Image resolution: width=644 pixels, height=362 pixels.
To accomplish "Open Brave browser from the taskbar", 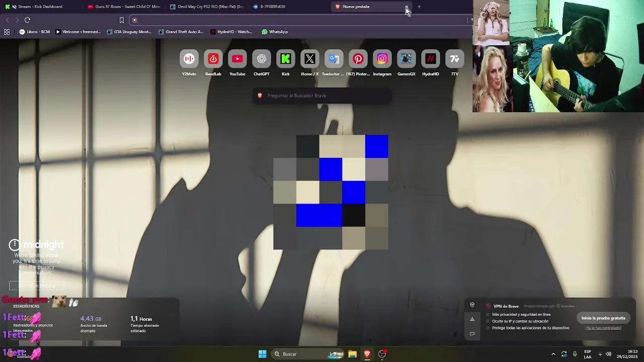I will point(367,354).
